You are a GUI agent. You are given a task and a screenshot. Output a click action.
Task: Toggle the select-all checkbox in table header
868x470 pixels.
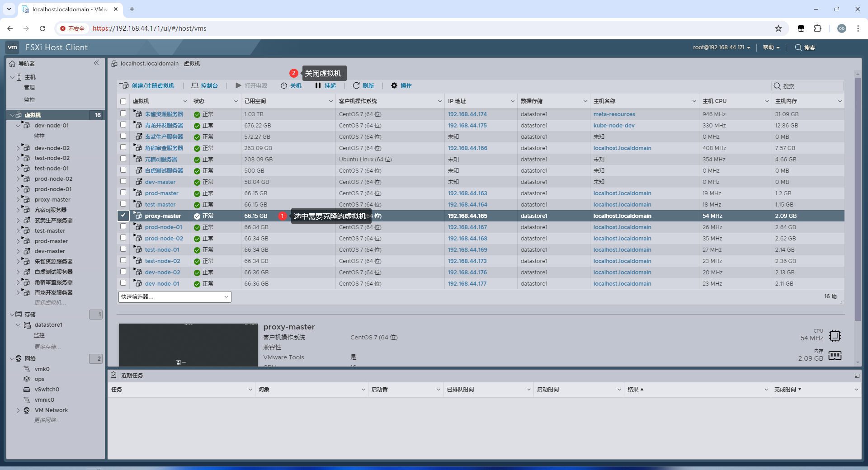coord(123,101)
